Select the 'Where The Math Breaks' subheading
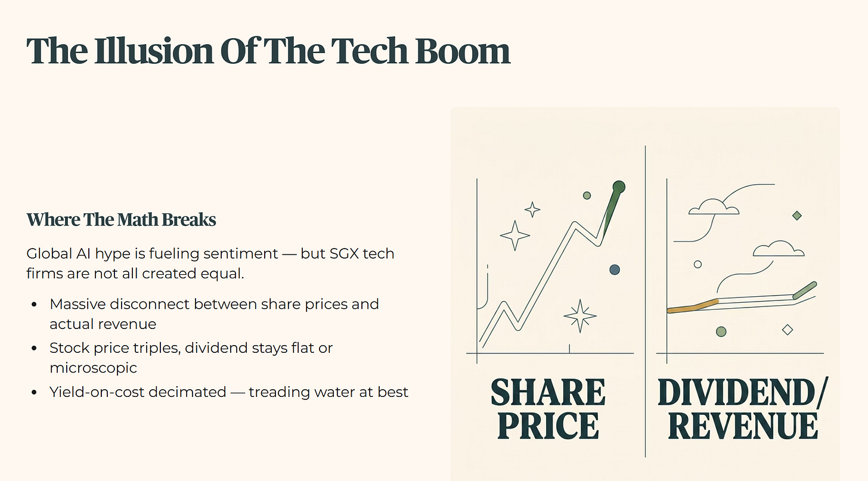Viewport: 868px width, 481px height. tap(121, 220)
